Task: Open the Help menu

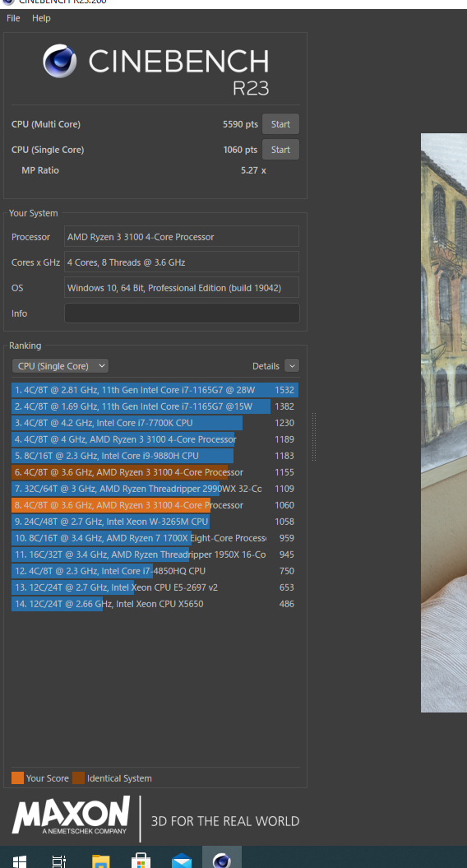Action: point(41,18)
